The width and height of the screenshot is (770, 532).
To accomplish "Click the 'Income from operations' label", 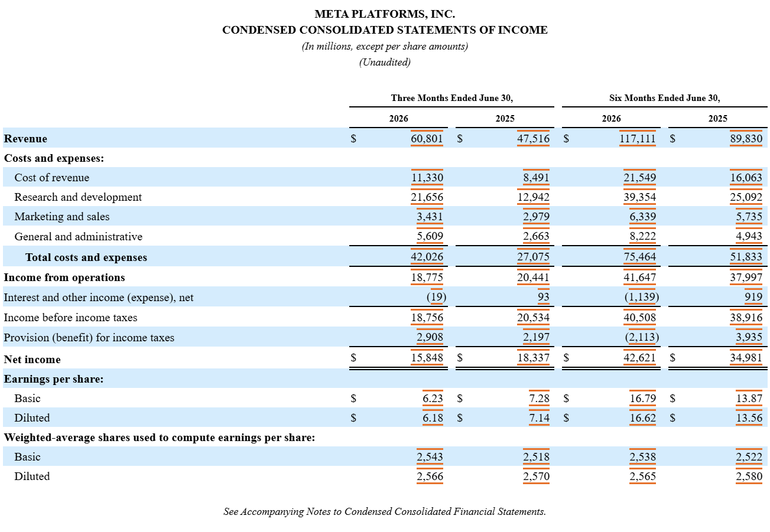I will tap(64, 278).
